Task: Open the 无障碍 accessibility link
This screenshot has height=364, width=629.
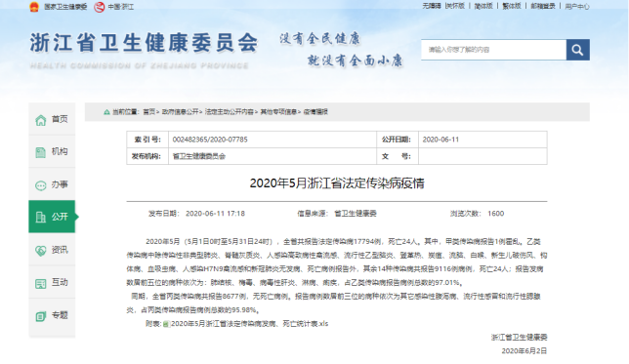Action: click(432, 6)
